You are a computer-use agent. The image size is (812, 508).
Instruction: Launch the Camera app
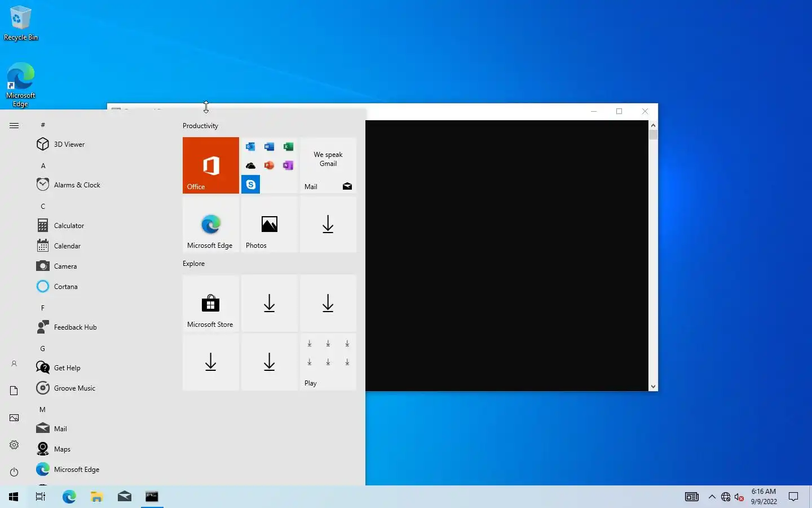(101, 266)
